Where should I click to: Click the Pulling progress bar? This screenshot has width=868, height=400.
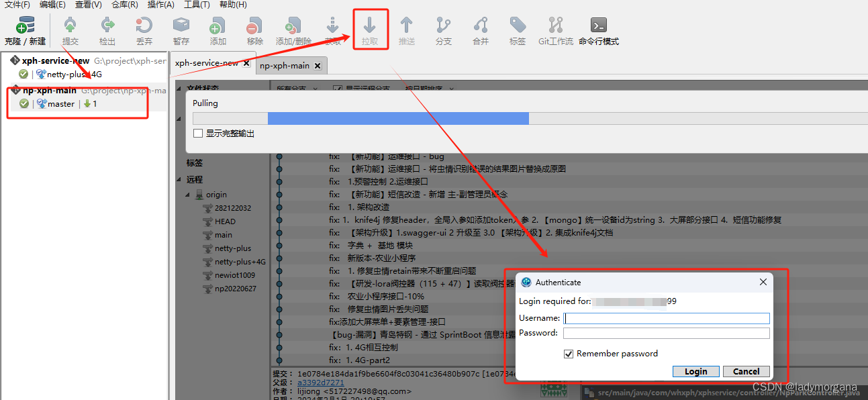click(x=530, y=119)
